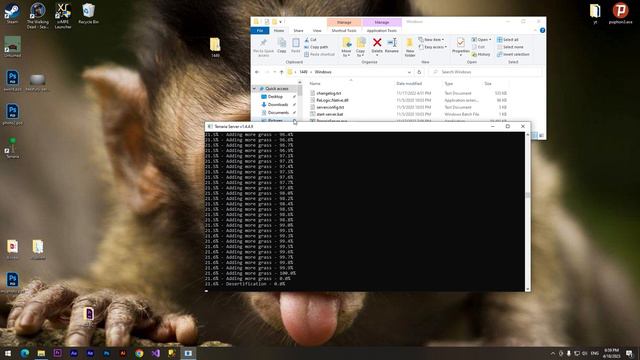Click Select all in the ribbon
Screen dimensions: 640x360
(x=508, y=40)
